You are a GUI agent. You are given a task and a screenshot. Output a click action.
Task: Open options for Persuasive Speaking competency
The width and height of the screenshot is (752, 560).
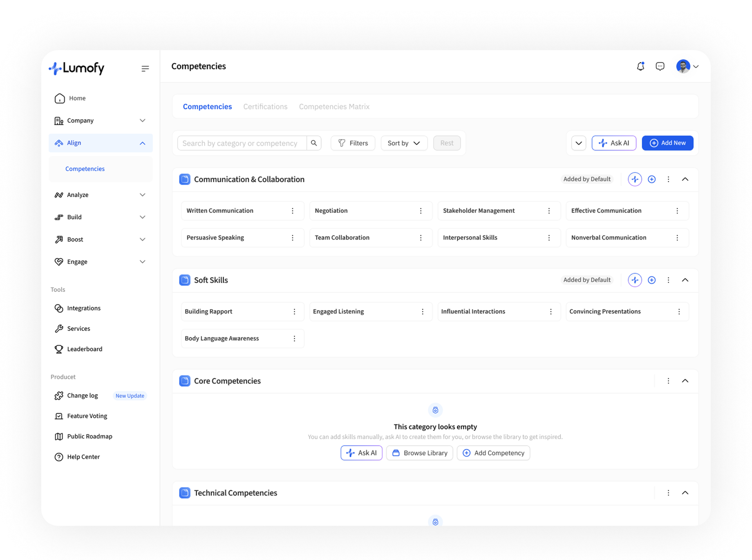(x=293, y=238)
